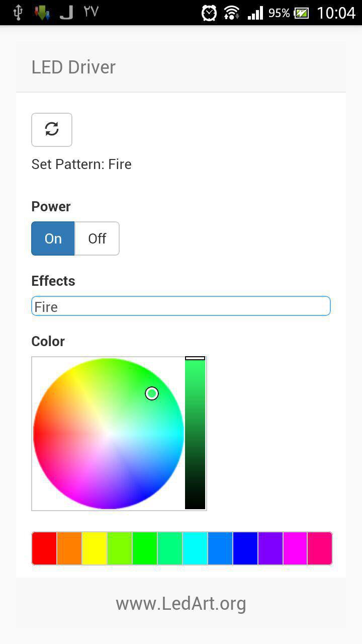Tap the signal strength bars icon

coord(255,13)
